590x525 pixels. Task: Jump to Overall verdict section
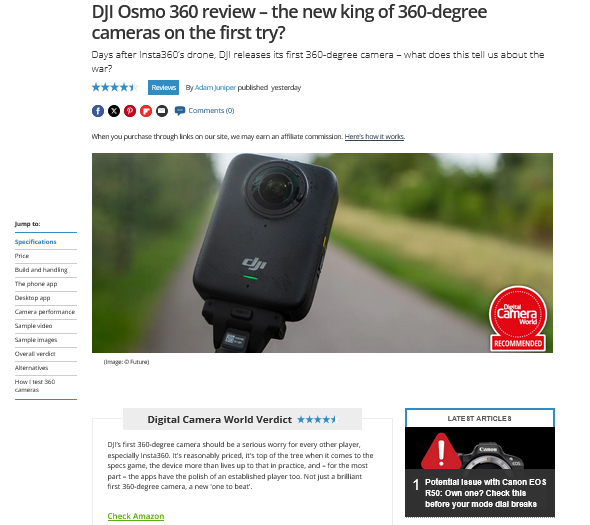point(35,354)
